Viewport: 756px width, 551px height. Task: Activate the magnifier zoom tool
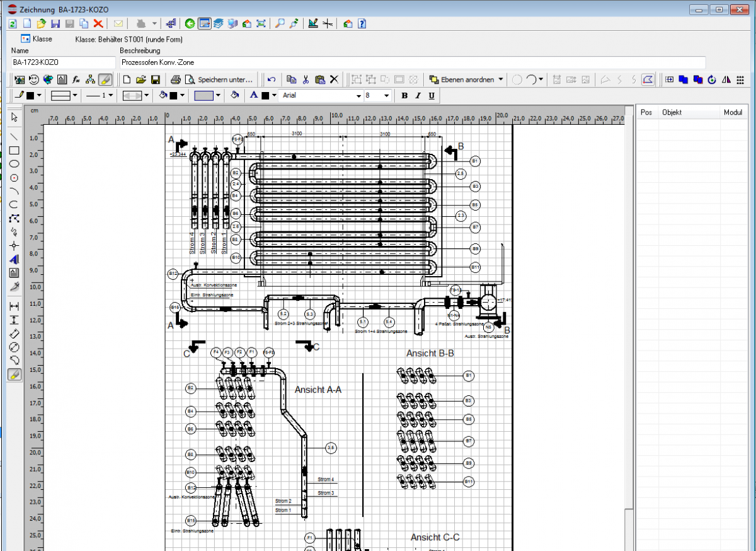280,23
